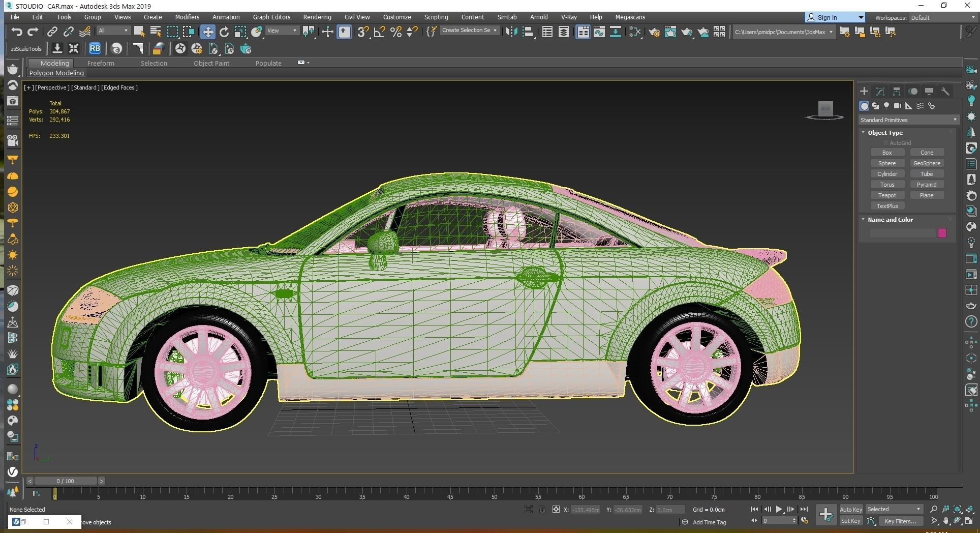Click the Set Key button
The height and width of the screenshot is (533, 980).
[851, 521]
